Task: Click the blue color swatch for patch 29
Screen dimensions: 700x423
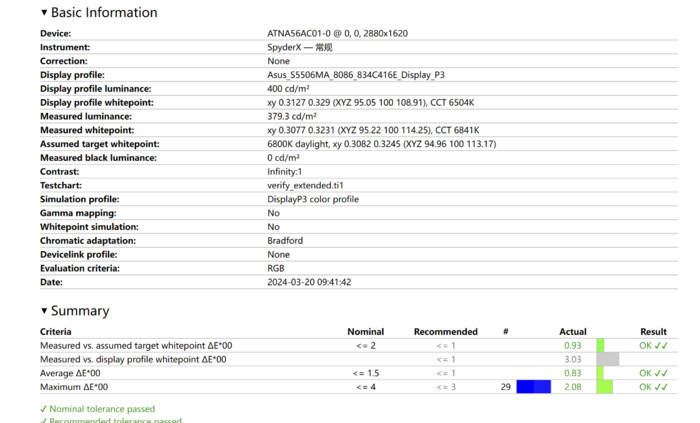Action: coord(533,386)
